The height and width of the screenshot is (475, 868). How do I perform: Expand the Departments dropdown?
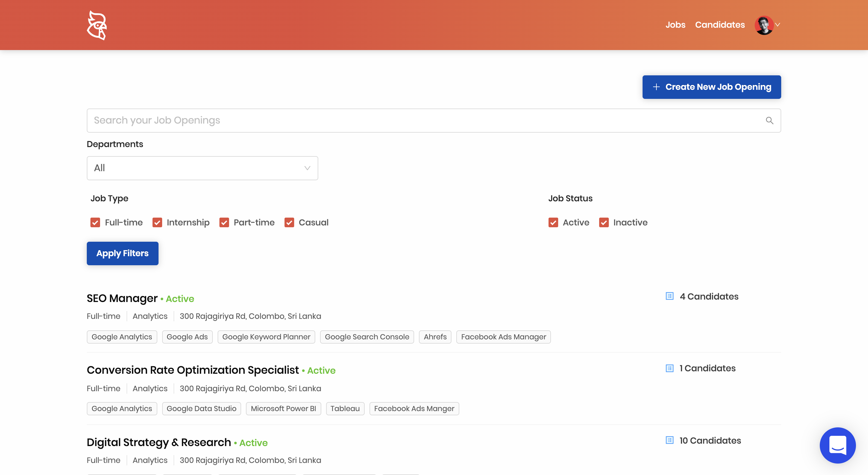pos(202,168)
